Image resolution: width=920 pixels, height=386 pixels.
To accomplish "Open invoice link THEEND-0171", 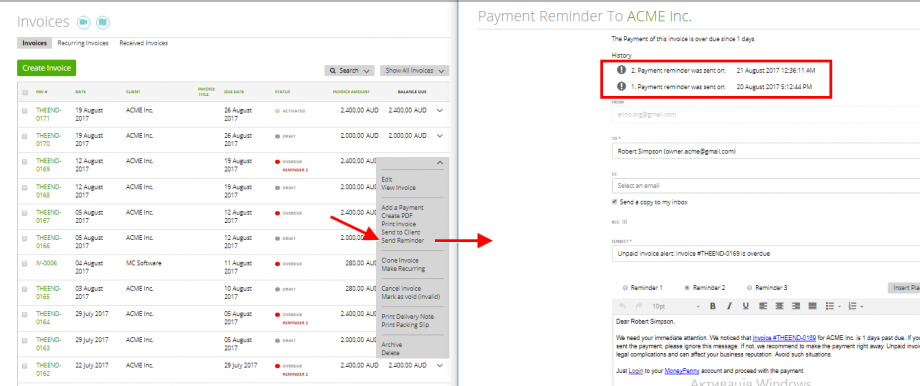I will point(48,114).
